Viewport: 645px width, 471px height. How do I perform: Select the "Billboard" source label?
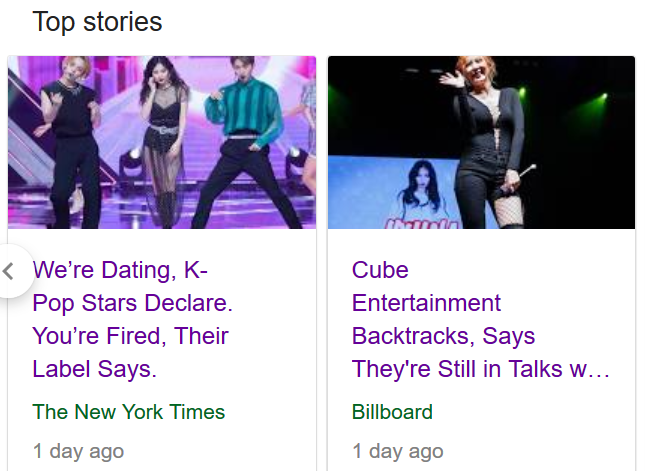tap(392, 412)
